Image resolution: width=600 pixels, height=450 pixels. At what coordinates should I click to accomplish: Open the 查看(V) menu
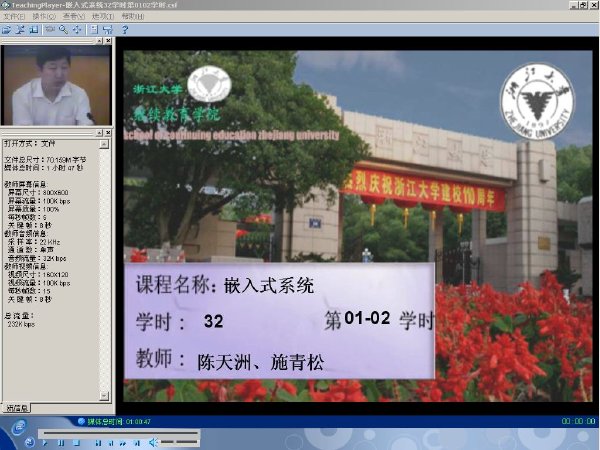click(x=73, y=16)
